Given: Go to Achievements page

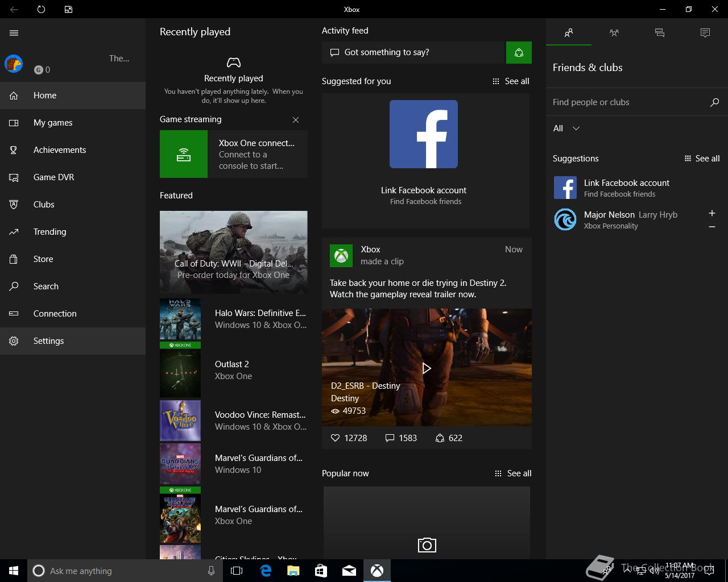Looking at the screenshot, I should point(73,150).
